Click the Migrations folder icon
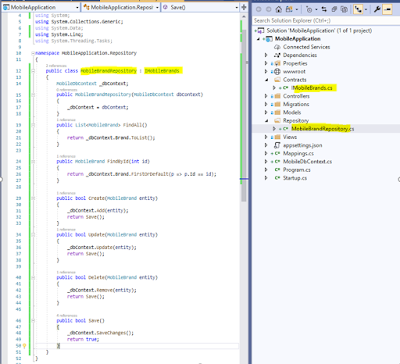The width and height of the screenshot is (400, 364). click(x=277, y=104)
